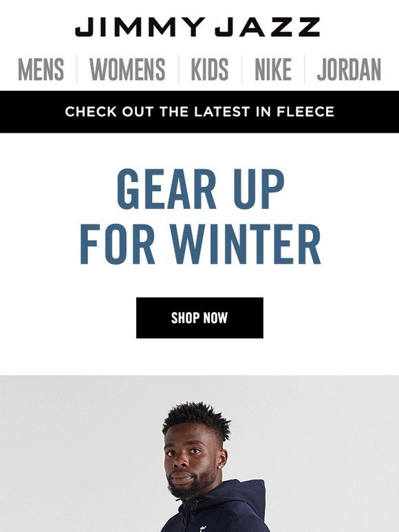
Task: Click the word JAZZ in logo
Action: click(x=268, y=27)
